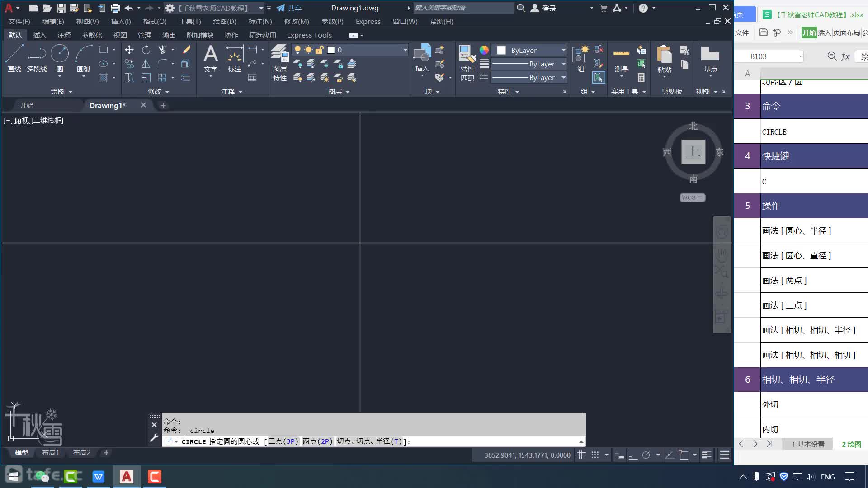Select the Text (文字) tool

[x=211, y=59]
